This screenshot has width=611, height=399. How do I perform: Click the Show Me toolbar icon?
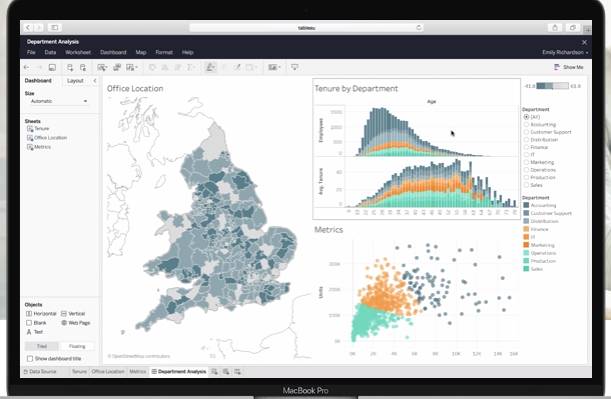pos(569,67)
